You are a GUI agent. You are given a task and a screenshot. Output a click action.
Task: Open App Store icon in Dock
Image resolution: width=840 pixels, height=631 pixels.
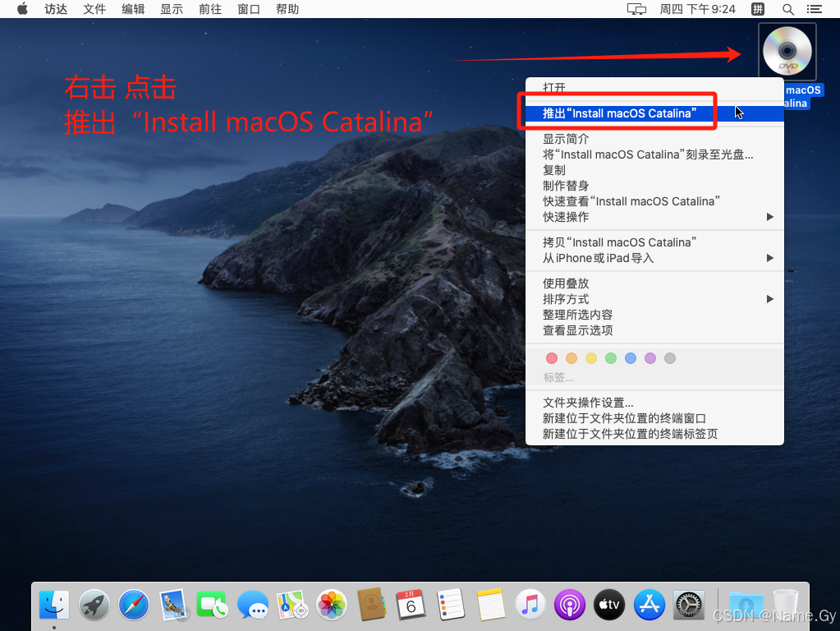649,606
